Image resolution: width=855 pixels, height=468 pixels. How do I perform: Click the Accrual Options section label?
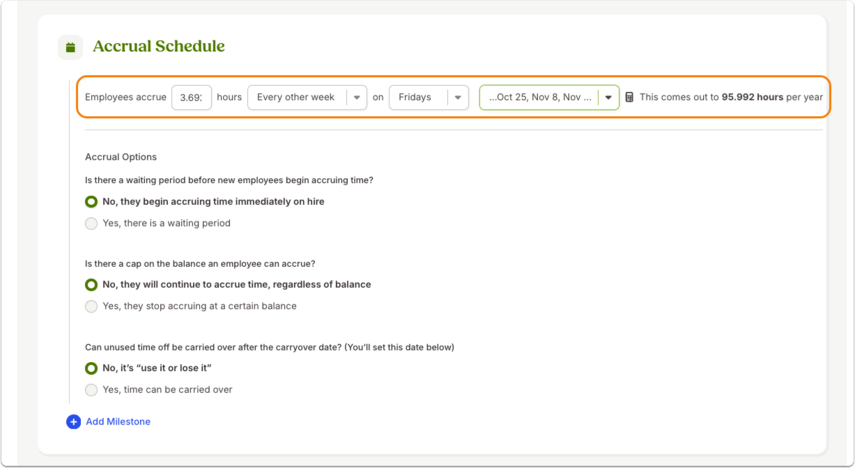point(121,157)
